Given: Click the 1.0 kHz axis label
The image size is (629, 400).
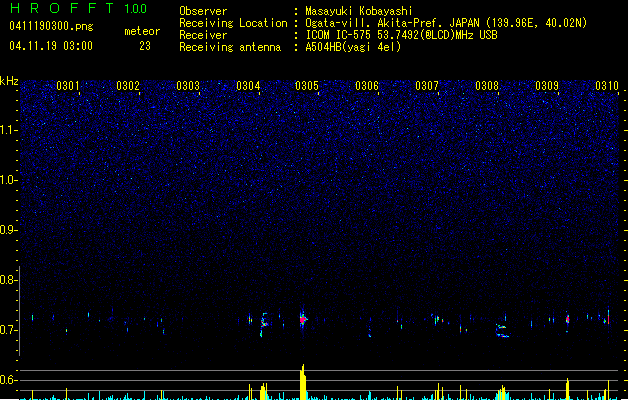Looking at the screenshot, I should [8, 180].
